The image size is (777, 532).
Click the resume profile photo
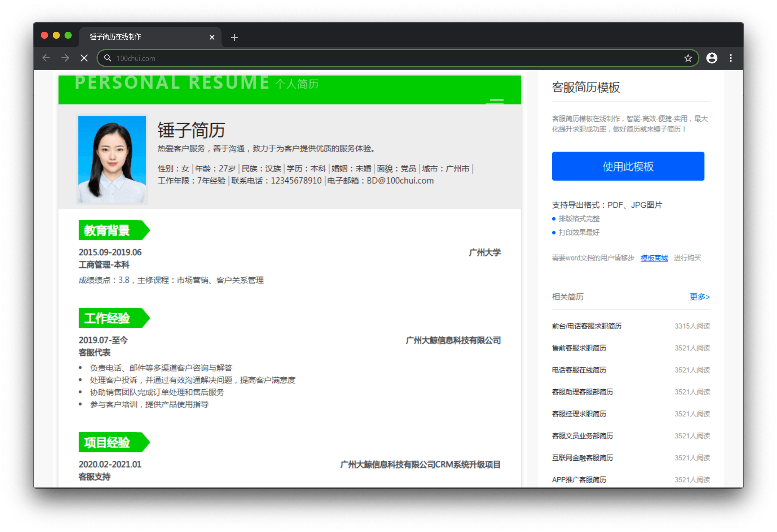click(x=112, y=159)
